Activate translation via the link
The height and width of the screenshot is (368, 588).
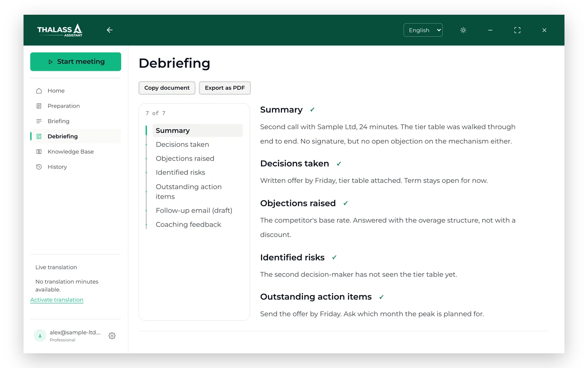pos(57,300)
